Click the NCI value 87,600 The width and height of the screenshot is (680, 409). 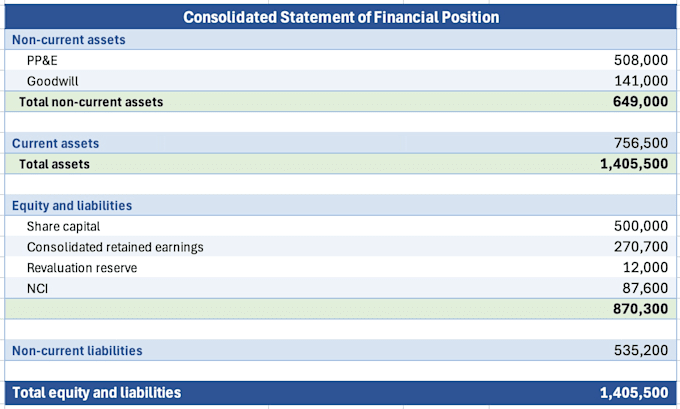[645, 288]
